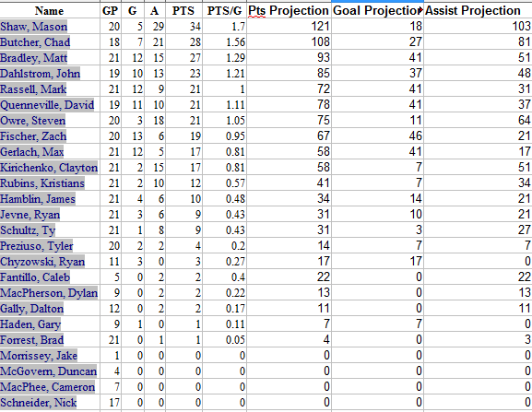Image resolution: width=532 pixels, height=412 pixels.
Task: Open the Quenneville, David player link
Action: [x=47, y=105]
